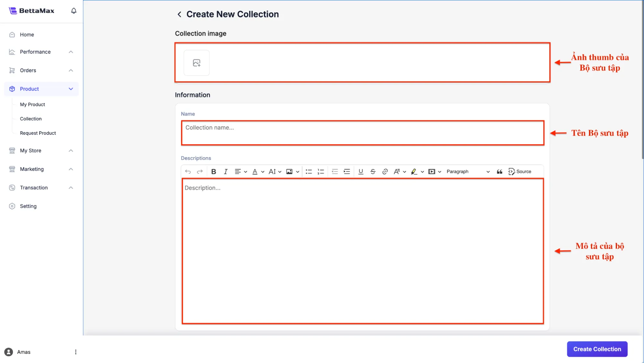Click the Create Collection button

pyautogui.click(x=597, y=349)
